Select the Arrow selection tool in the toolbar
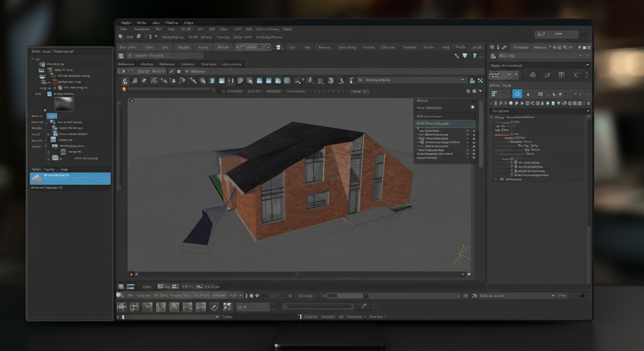This screenshot has height=351, width=644. pos(125,80)
